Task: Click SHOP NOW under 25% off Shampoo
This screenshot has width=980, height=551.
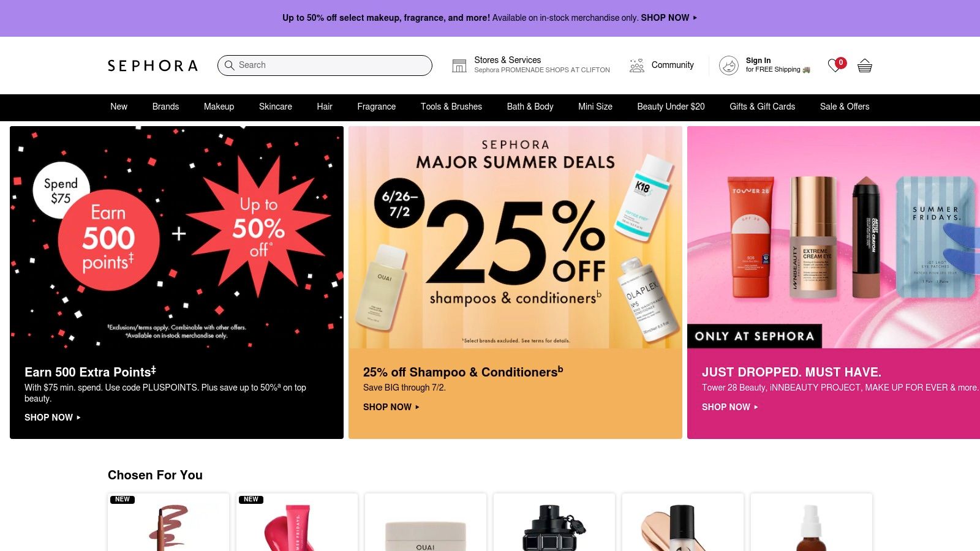Action: pyautogui.click(x=391, y=407)
